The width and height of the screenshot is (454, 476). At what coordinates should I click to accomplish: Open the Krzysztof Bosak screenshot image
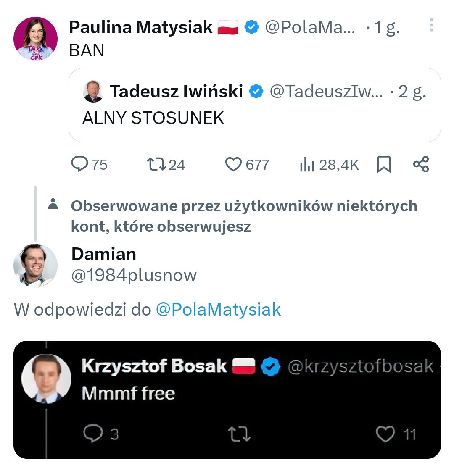tap(227, 399)
